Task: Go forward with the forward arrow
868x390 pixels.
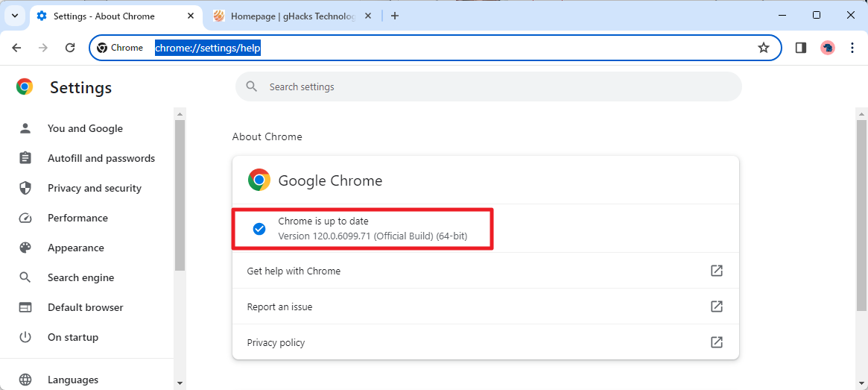Action: click(x=43, y=48)
